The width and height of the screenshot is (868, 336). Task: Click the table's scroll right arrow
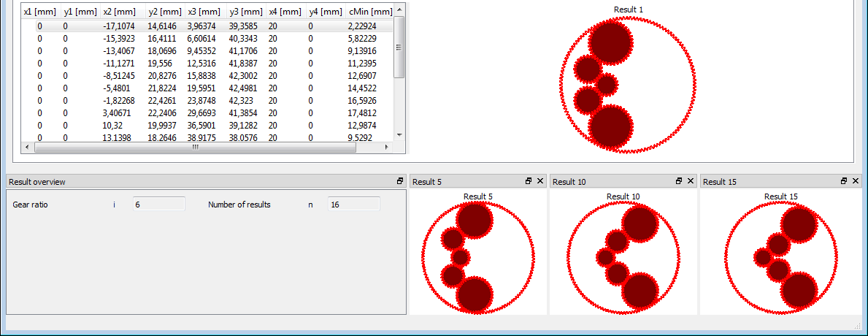(x=387, y=147)
